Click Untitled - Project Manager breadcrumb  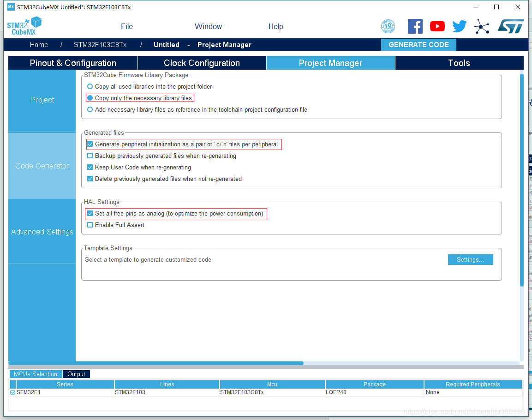(203, 45)
